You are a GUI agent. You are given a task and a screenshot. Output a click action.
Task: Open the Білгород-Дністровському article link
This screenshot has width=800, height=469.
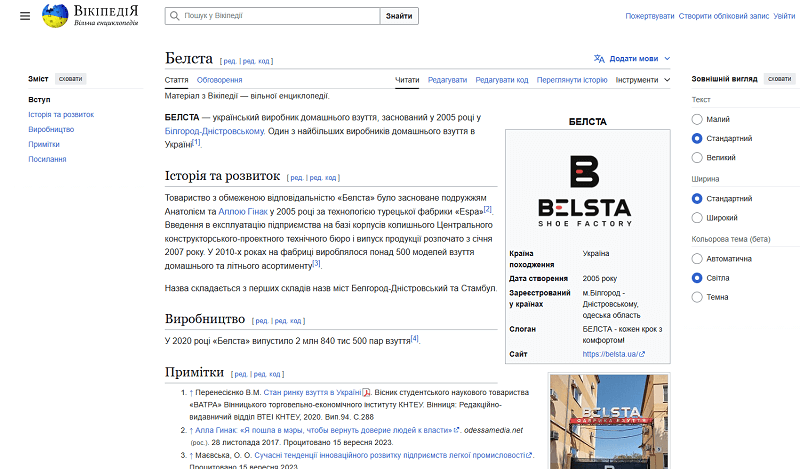[x=214, y=131]
